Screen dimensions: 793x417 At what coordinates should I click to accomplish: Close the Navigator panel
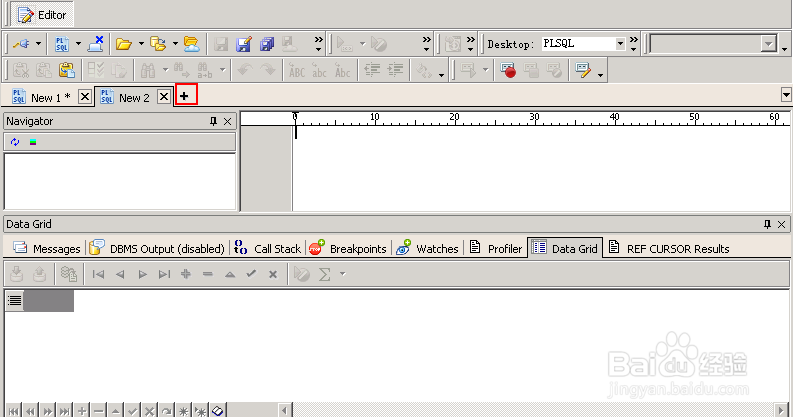(228, 121)
